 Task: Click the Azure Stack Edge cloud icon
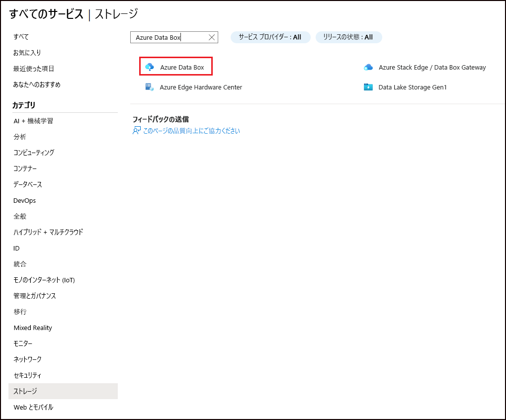pyautogui.click(x=368, y=67)
